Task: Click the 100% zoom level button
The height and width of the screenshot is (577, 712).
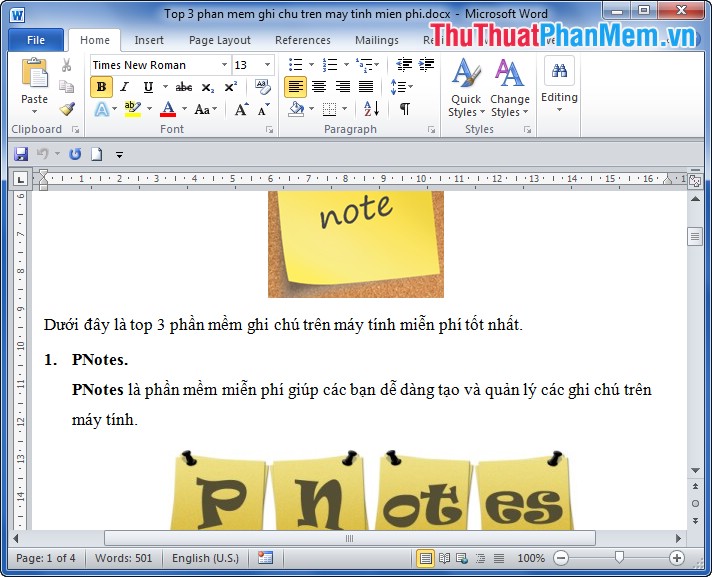Action: (x=531, y=558)
